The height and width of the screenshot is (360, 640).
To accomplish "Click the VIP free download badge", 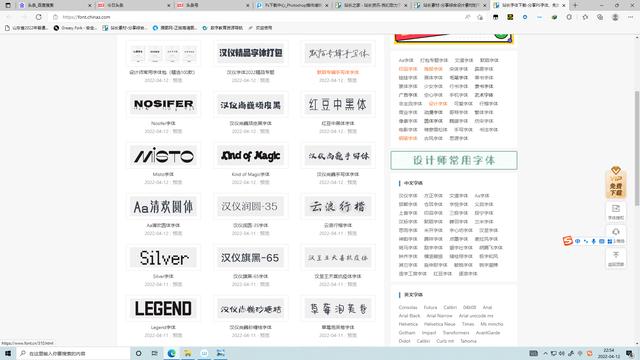I will [616, 182].
